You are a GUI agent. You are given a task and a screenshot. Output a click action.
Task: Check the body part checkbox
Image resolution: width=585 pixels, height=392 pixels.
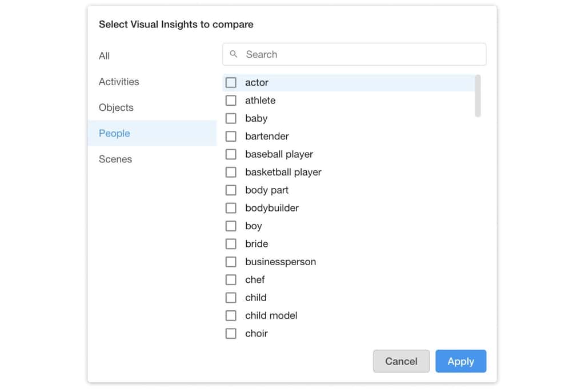(231, 190)
